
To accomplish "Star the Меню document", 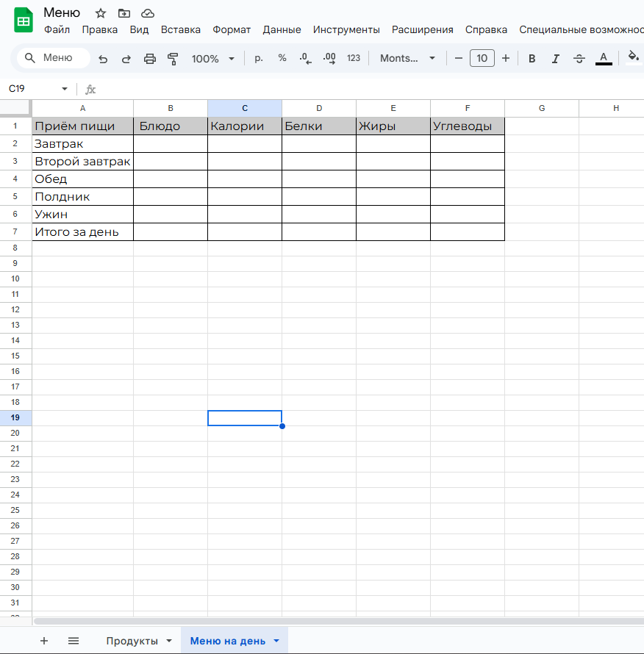I will pyautogui.click(x=101, y=13).
